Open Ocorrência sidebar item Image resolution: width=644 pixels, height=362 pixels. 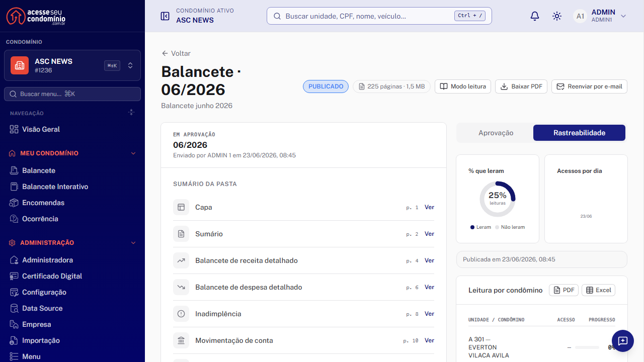click(x=72, y=219)
